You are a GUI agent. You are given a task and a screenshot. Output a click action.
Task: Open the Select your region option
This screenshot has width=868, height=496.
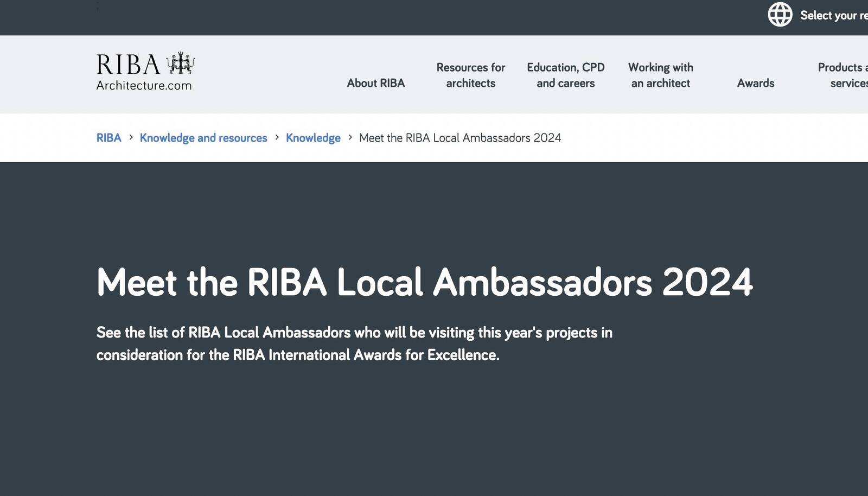pos(833,15)
